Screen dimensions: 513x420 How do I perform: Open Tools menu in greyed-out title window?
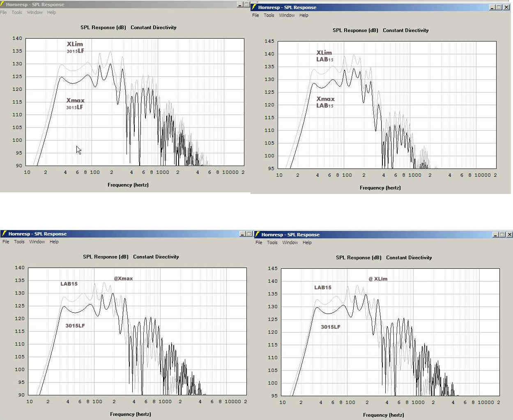17,12
